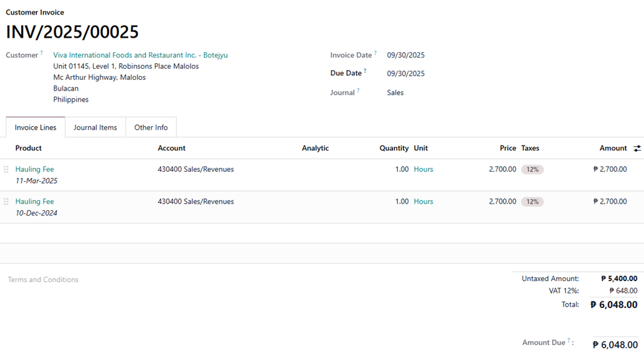This screenshot has height=355, width=644.
Task: Click the Invoice Date value 09/30/2025
Action: coord(406,56)
